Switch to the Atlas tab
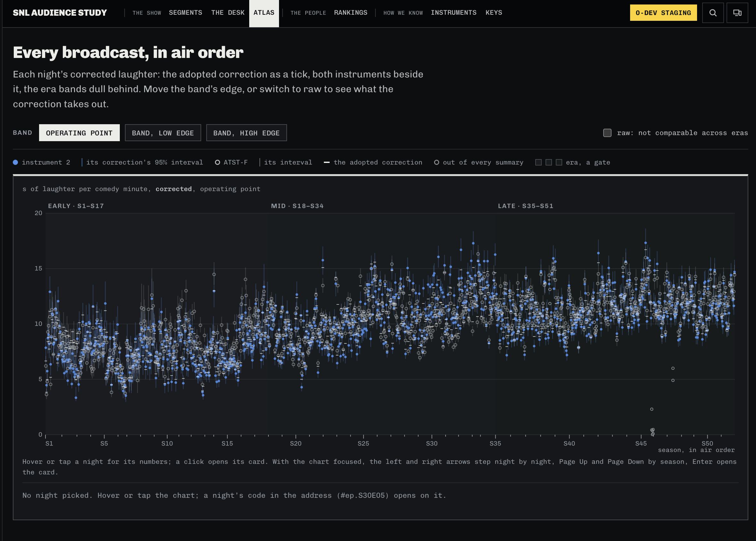 pyautogui.click(x=264, y=13)
